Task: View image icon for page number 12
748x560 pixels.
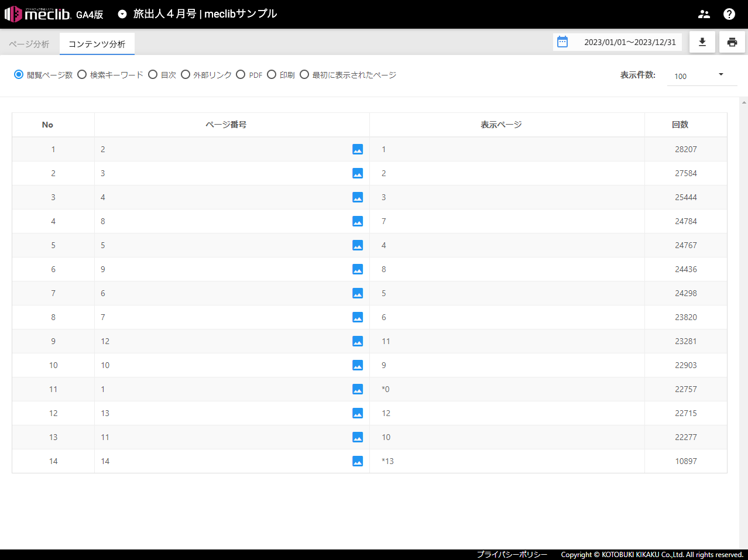Action: coord(358,341)
